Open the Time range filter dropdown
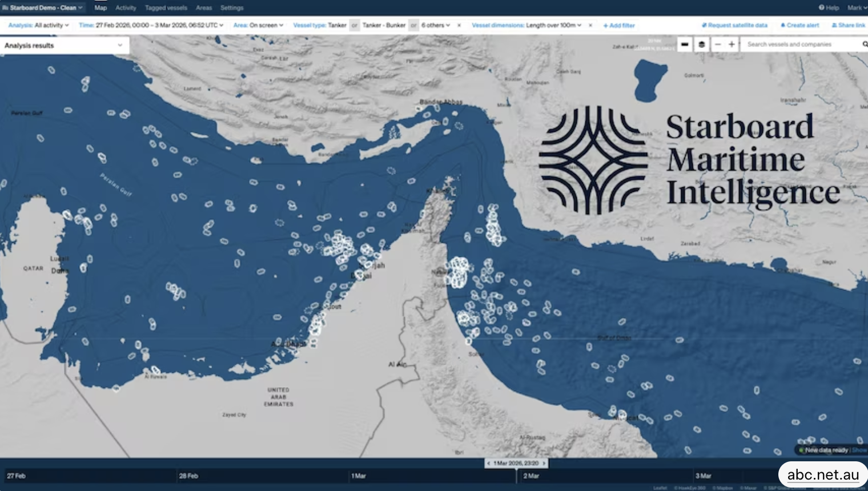 click(151, 25)
